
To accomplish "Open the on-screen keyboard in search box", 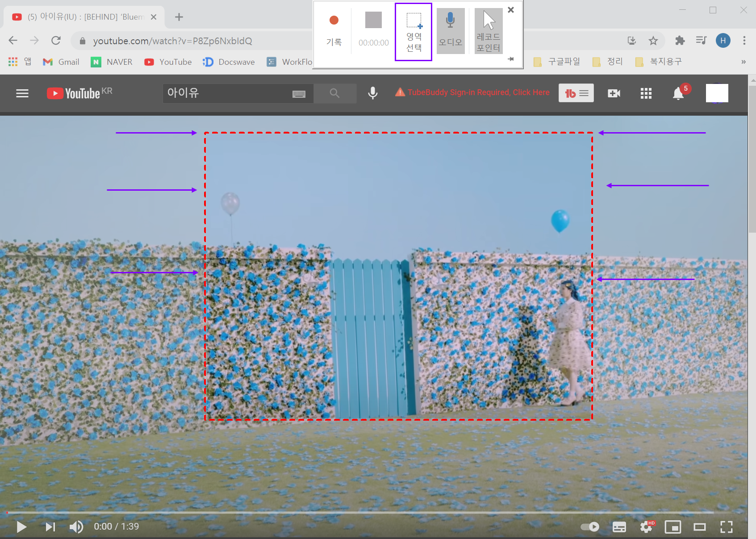I will (299, 94).
